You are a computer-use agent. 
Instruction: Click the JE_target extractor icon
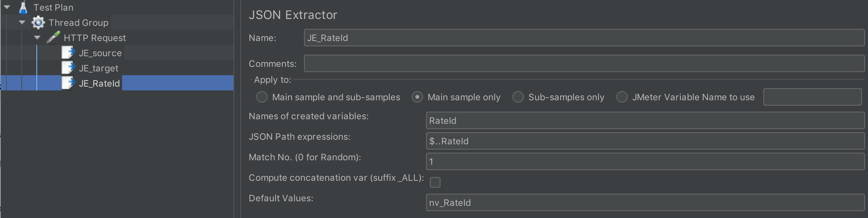tap(68, 68)
